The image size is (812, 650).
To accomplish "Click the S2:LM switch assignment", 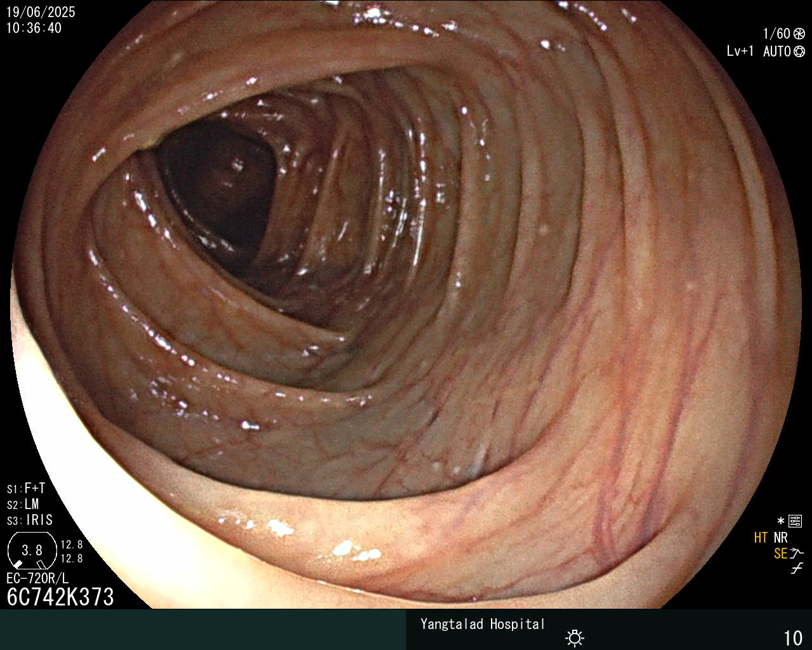I will point(23,505).
